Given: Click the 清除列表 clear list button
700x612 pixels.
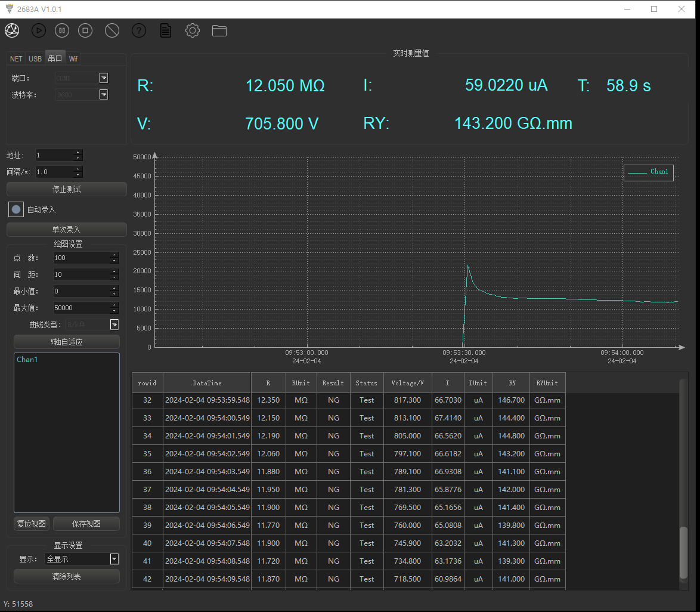Looking at the screenshot, I should (x=66, y=576).
